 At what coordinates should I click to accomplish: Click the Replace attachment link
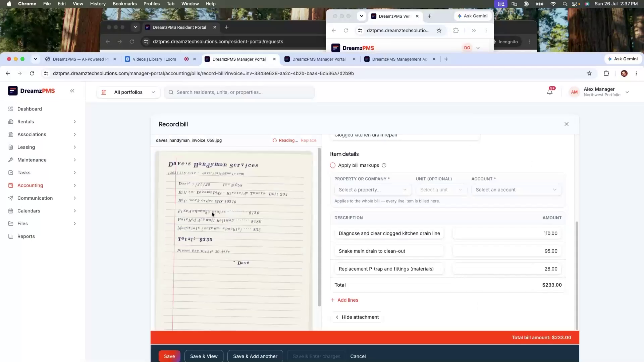tap(309, 141)
